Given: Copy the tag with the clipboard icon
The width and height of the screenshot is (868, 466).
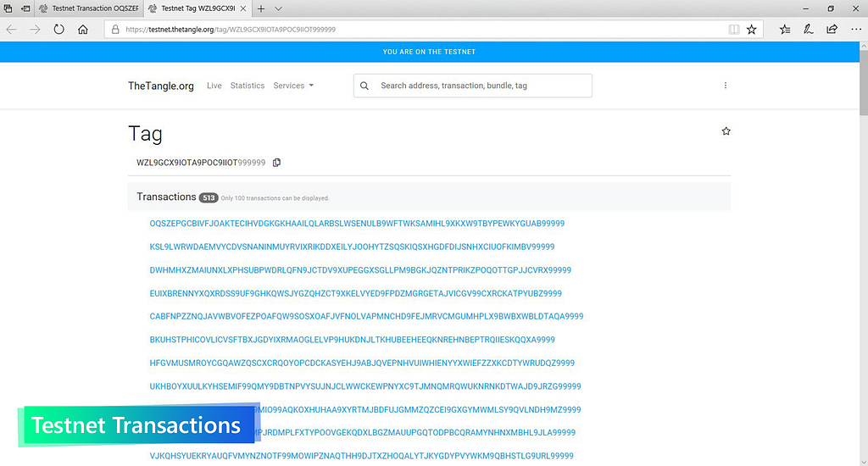Looking at the screenshot, I should (x=276, y=163).
